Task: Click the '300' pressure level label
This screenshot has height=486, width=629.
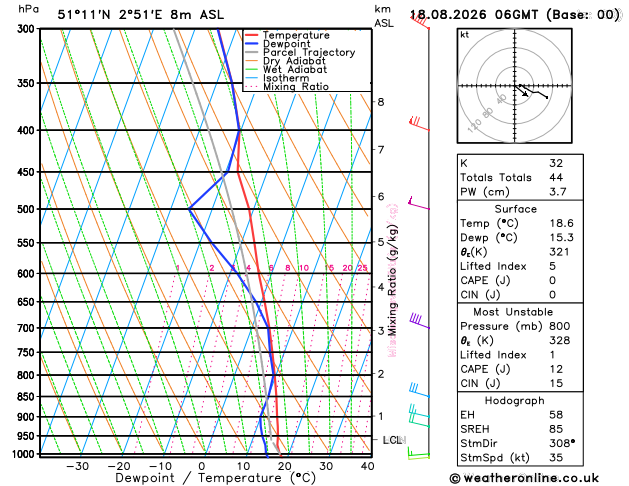Action: [x=28, y=29]
